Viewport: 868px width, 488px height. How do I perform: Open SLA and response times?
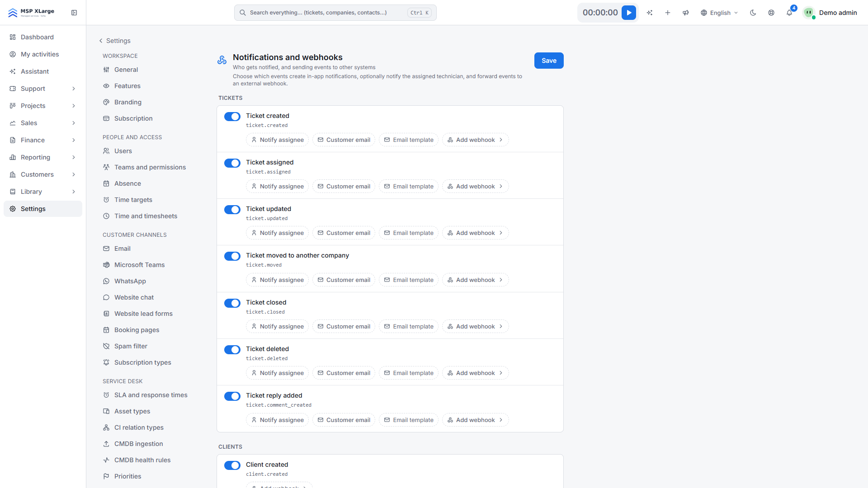click(151, 395)
